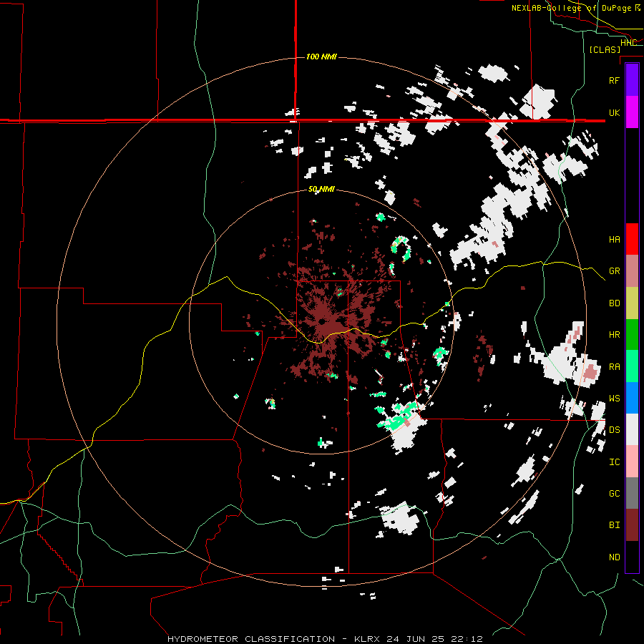Click the WS legend label

pos(614,399)
